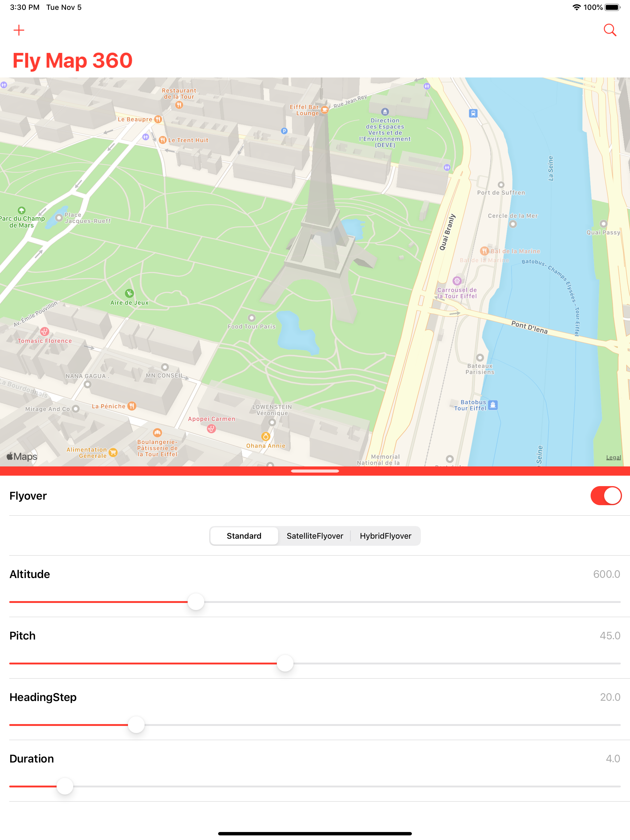
Task: Tap the Quai Passy marker
Action: [604, 224]
